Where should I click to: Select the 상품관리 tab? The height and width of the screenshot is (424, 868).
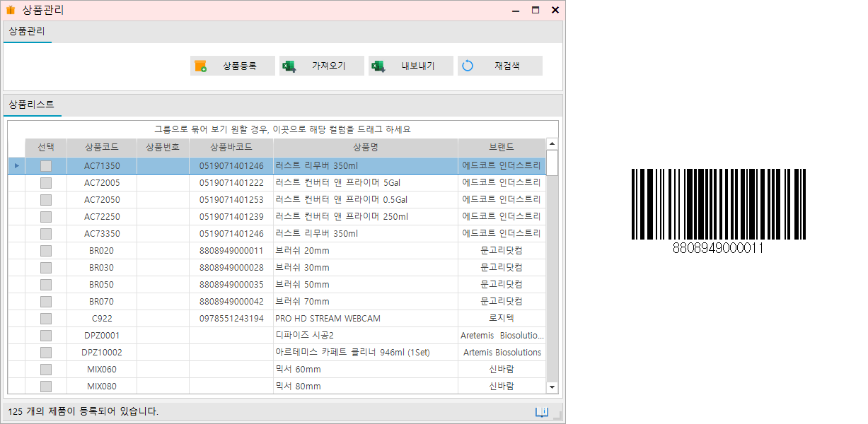pyautogui.click(x=27, y=31)
